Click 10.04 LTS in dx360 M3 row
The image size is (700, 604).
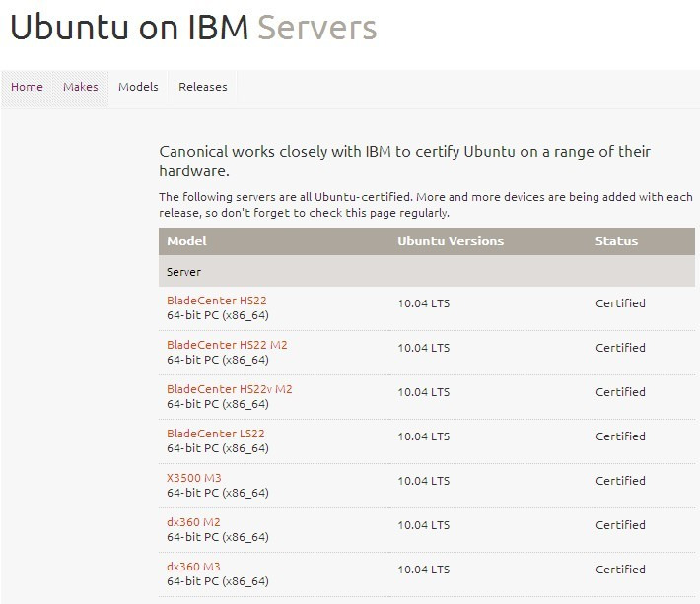click(424, 570)
